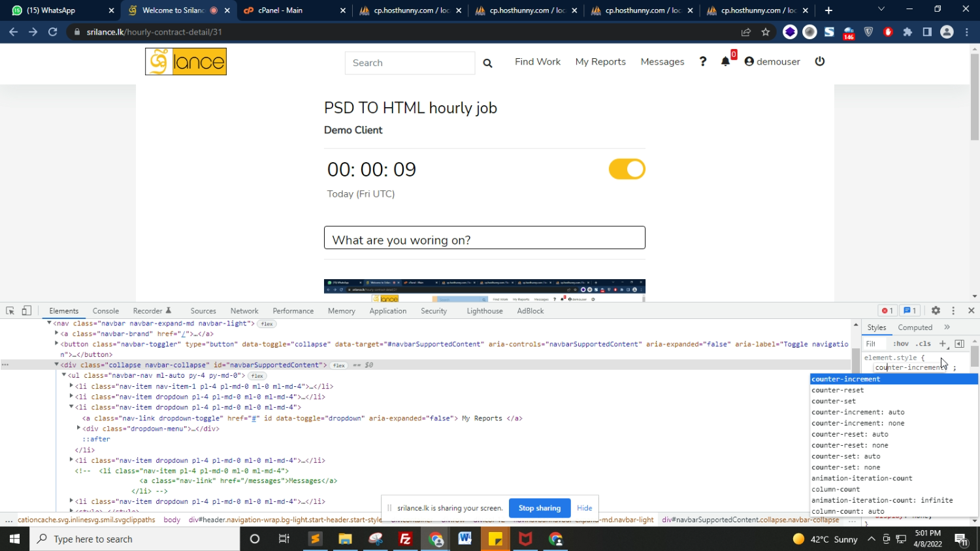Click the power logout icon

click(820, 61)
